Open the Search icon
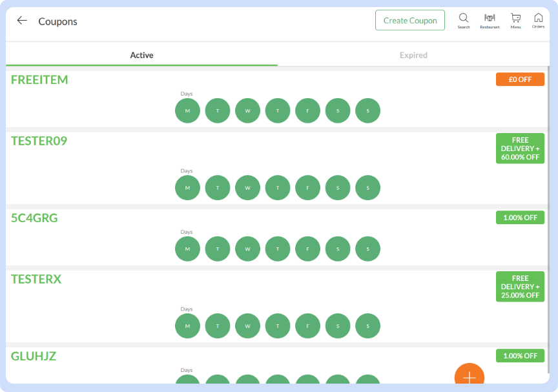The height and width of the screenshot is (392, 558). pyautogui.click(x=464, y=20)
